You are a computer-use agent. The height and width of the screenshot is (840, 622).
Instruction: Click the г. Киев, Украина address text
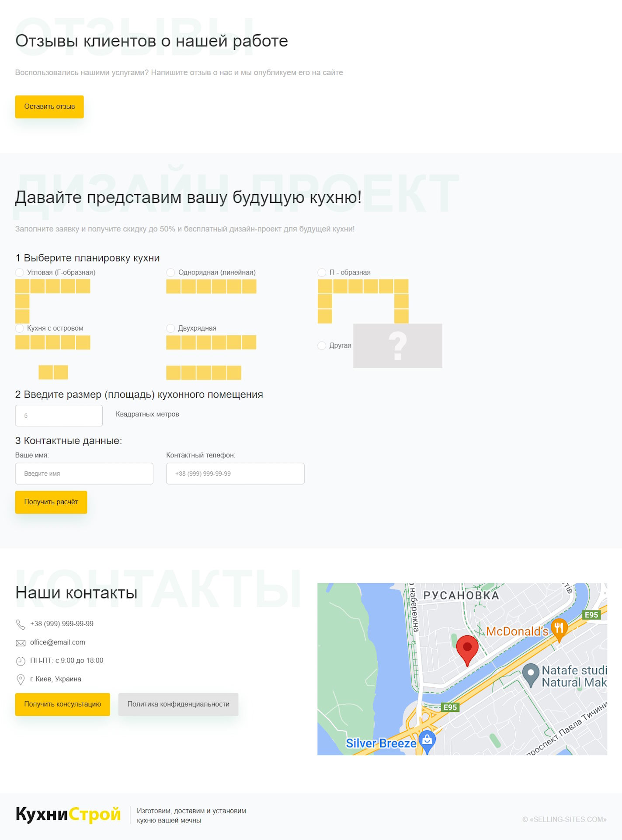point(56,679)
